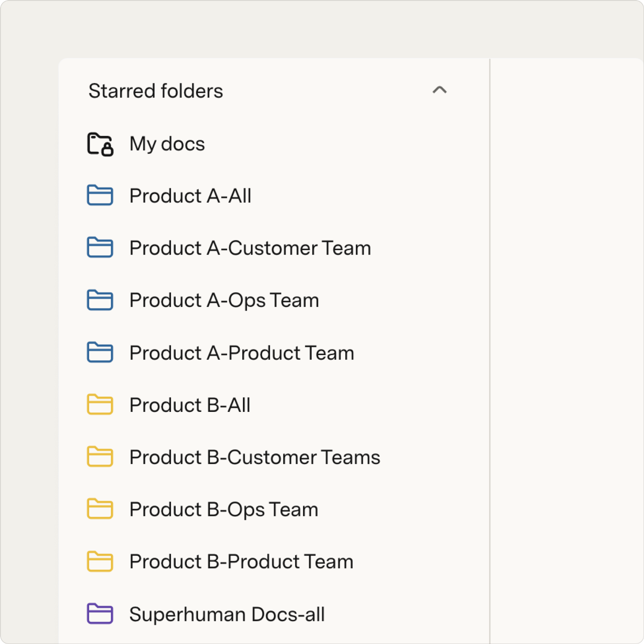Open Product A-All folder label
The image size is (644, 644).
[x=190, y=196]
